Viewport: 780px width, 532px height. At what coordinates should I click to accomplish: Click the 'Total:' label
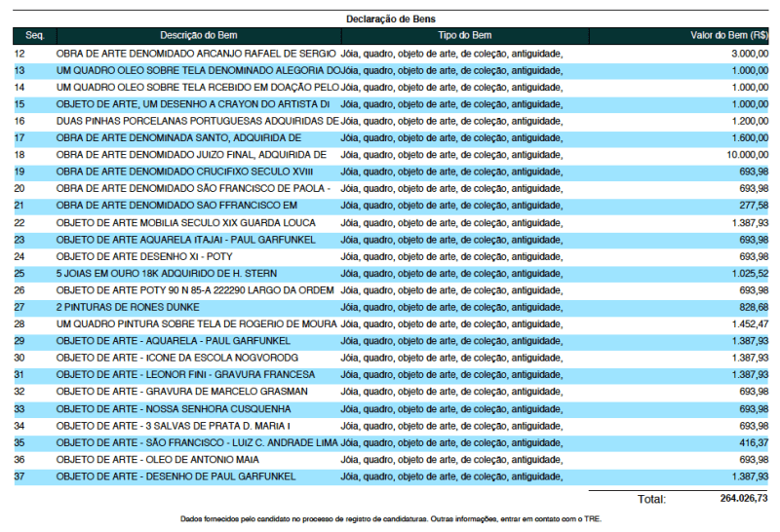[x=651, y=499]
